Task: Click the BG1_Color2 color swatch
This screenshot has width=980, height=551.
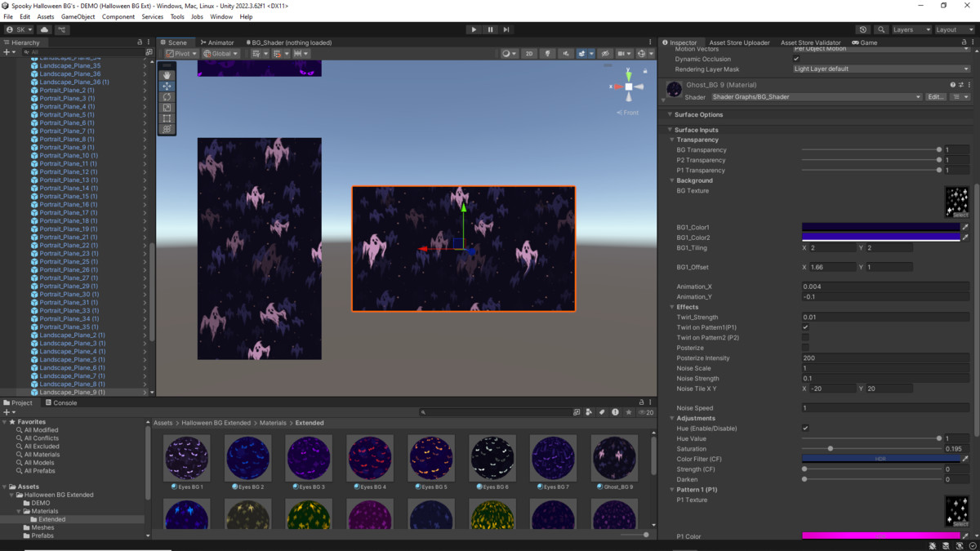Action: (x=880, y=238)
